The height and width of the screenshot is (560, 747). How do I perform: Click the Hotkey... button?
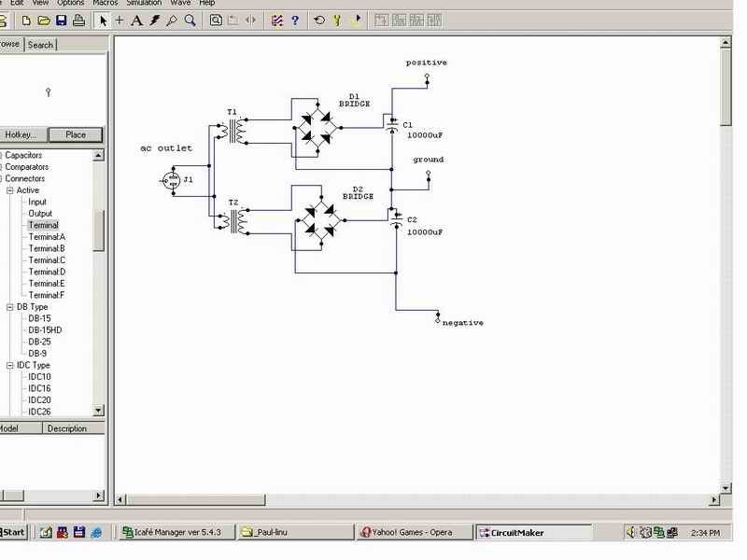click(21, 134)
